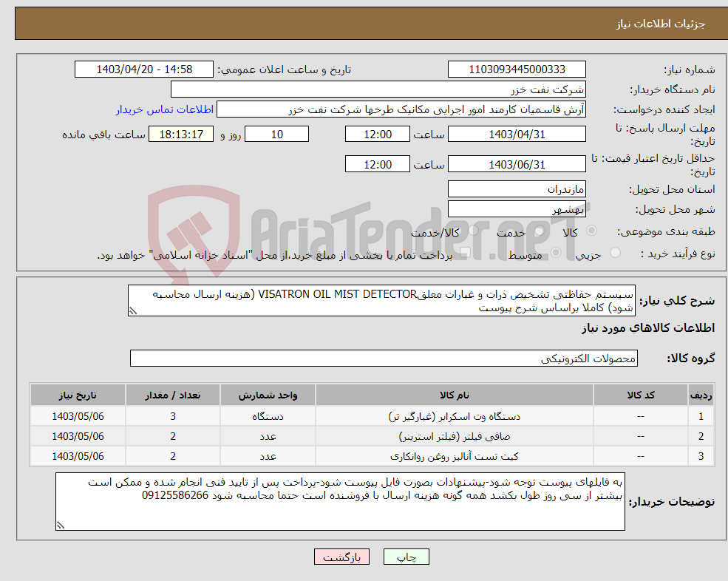Select the کالا radio button
This screenshot has height=581, width=728.
tap(591, 231)
